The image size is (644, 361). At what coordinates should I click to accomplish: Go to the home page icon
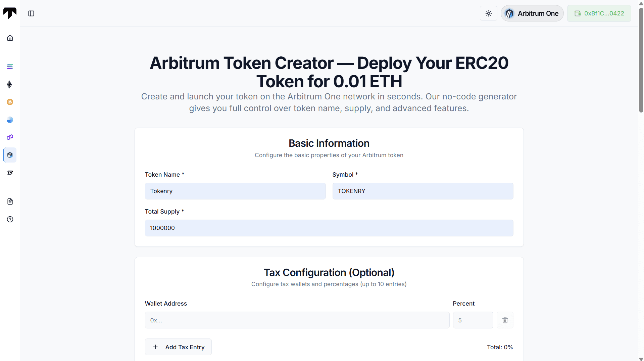pos(10,38)
